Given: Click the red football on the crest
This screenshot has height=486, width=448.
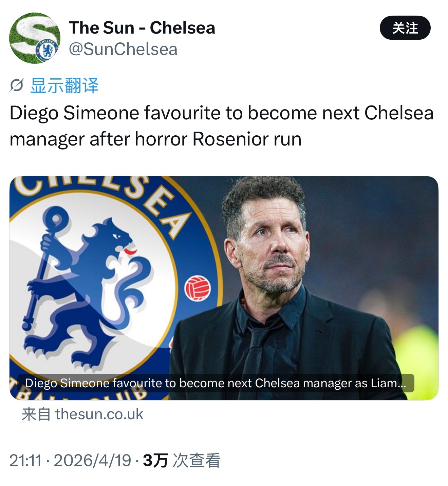Looking at the screenshot, I should [198, 288].
